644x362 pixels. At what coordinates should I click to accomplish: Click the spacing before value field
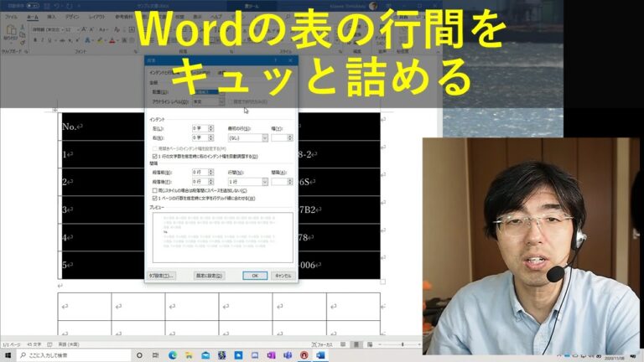pyautogui.click(x=200, y=172)
